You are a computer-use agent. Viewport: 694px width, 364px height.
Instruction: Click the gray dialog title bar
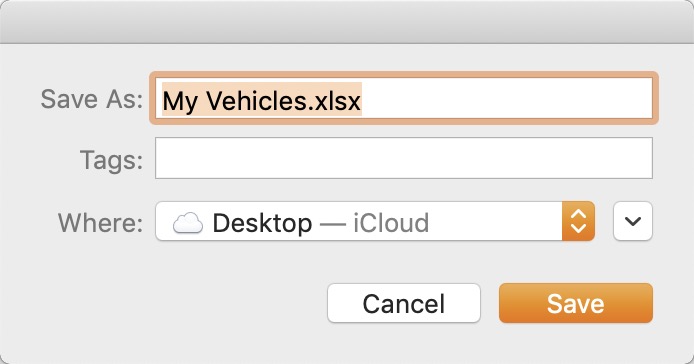(347, 22)
